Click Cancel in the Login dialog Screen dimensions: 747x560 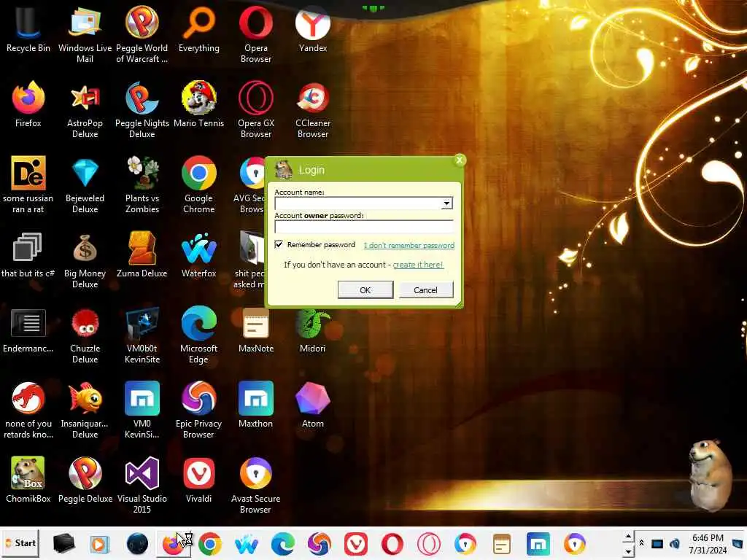tap(425, 290)
